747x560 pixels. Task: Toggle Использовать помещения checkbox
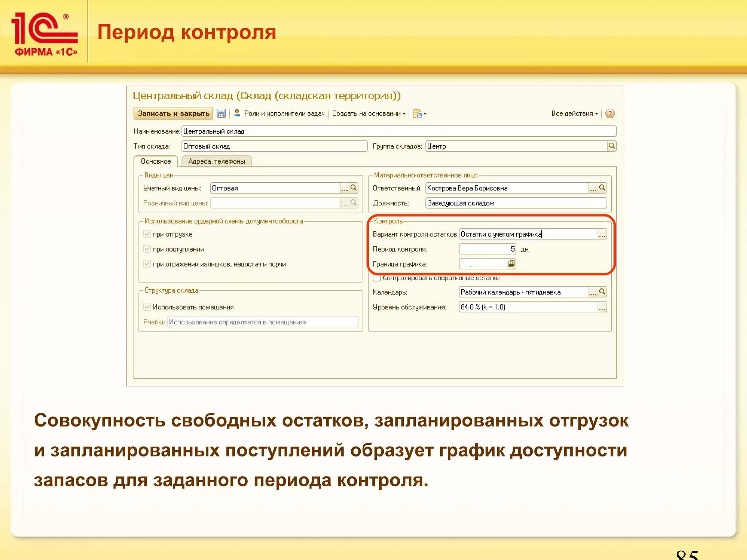tap(147, 307)
